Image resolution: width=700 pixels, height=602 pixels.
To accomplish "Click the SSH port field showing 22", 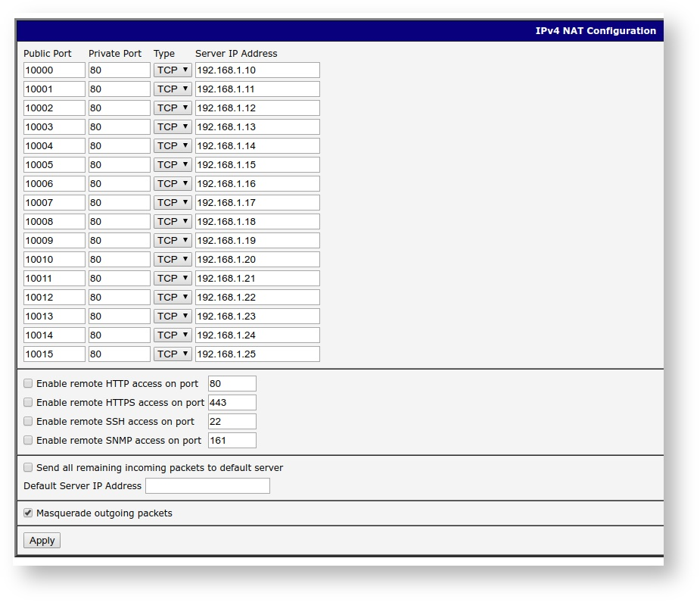I will (232, 422).
